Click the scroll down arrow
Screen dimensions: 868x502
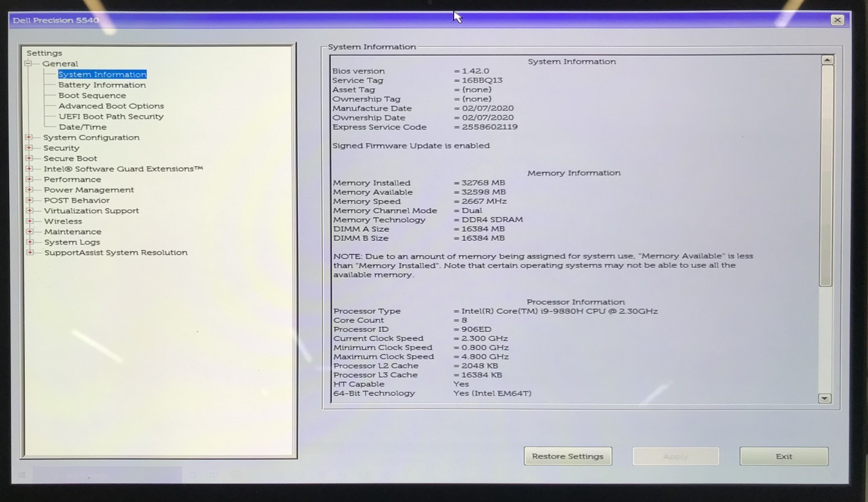(825, 398)
